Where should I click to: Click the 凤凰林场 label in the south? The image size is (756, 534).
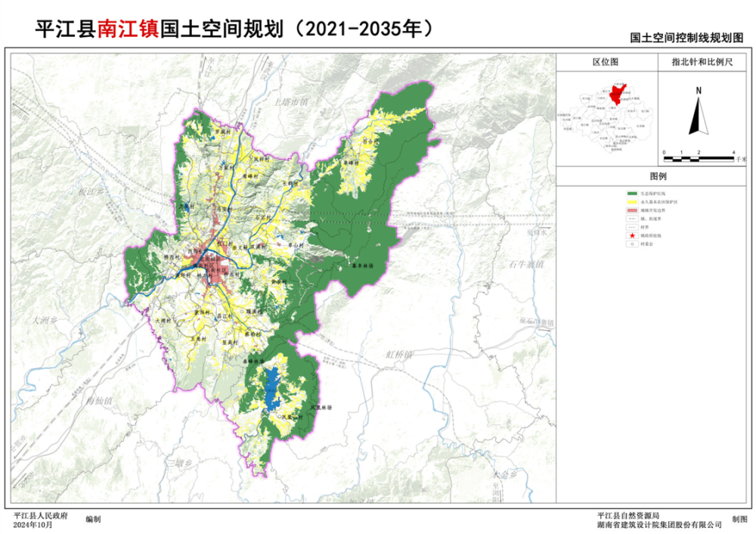[x=320, y=407]
